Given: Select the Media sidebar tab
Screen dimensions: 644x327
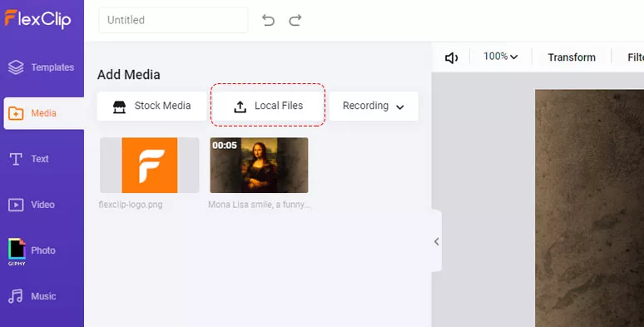Looking at the screenshot, I should pos(43,113).
